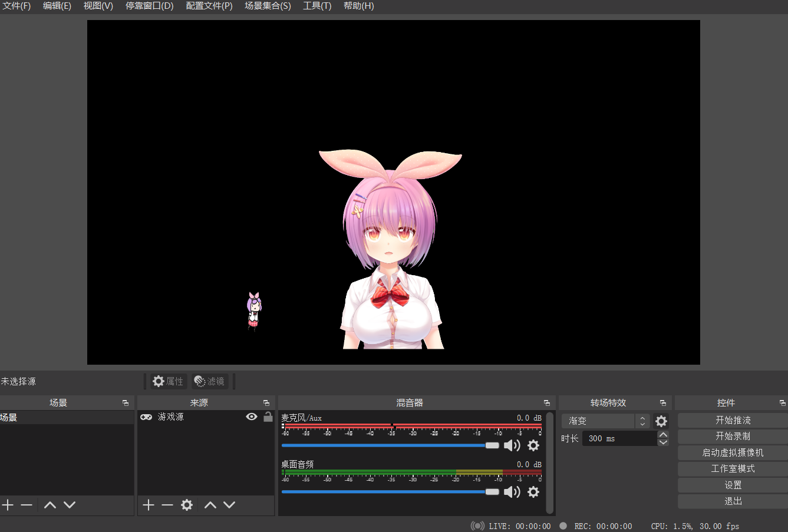Click the 开始推流 button
788x532 pixels.
tap(733, 420)
